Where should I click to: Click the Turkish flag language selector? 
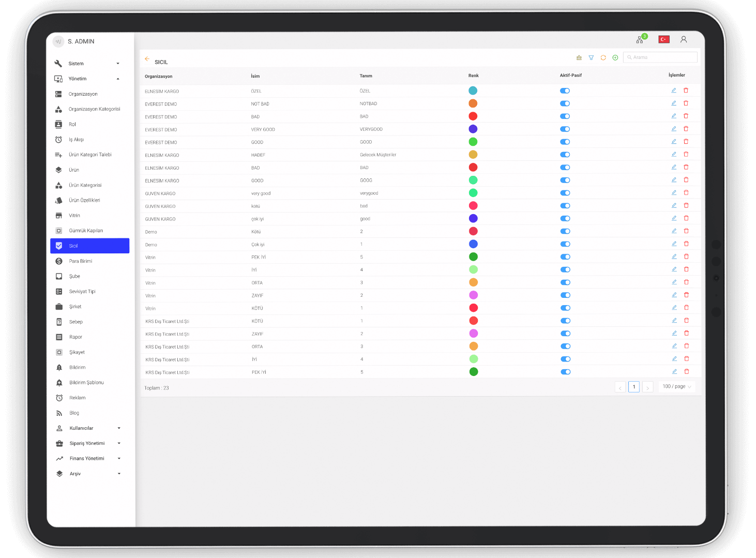664,39
